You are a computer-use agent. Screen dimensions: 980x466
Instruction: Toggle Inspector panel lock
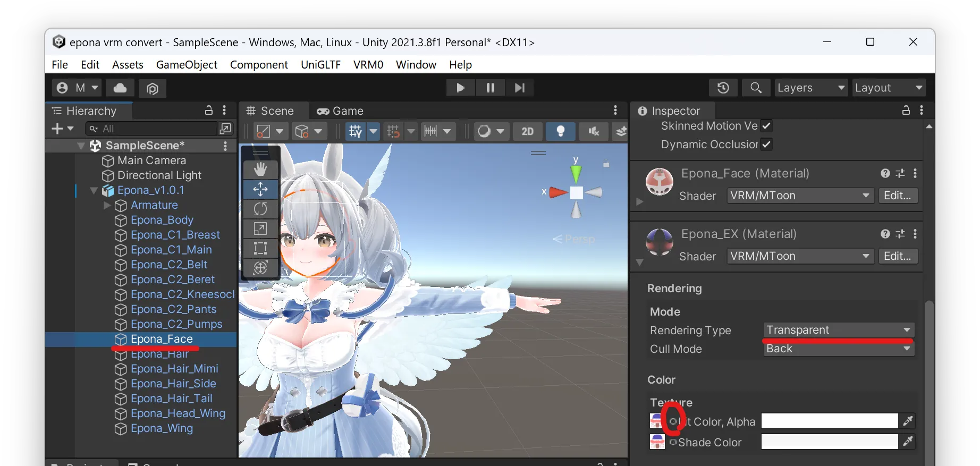click(906, 110)
